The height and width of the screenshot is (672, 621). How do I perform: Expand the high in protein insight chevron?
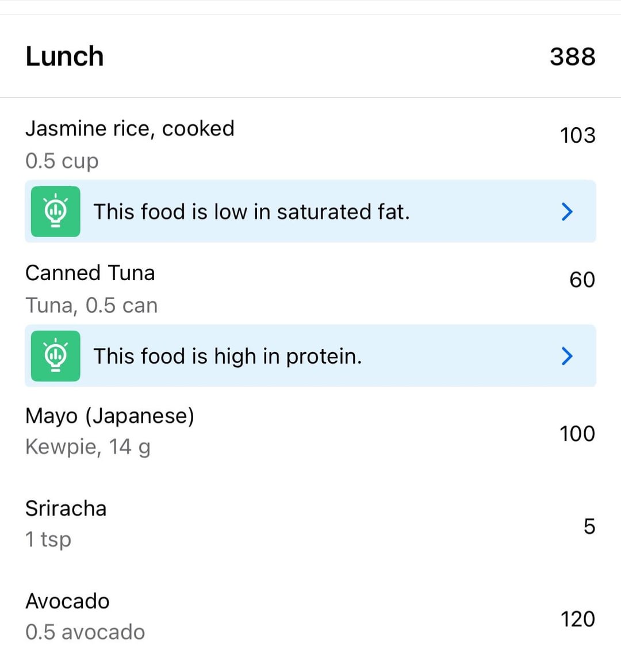566,356
